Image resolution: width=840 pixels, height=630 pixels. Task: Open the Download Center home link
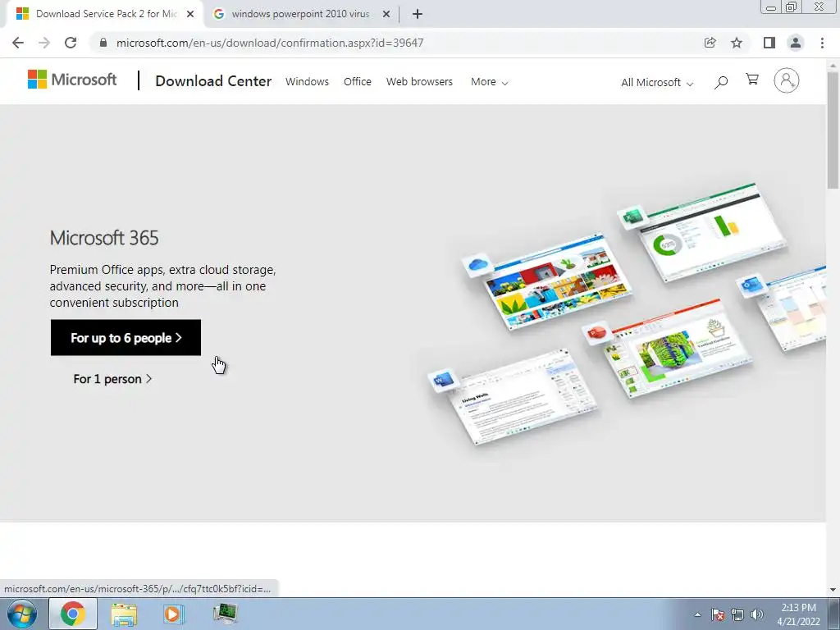click(213, 81)
